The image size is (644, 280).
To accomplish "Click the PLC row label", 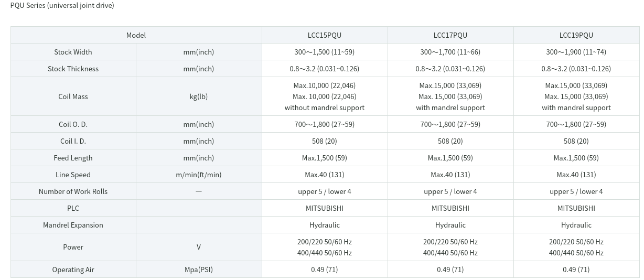I will (73, 208).
